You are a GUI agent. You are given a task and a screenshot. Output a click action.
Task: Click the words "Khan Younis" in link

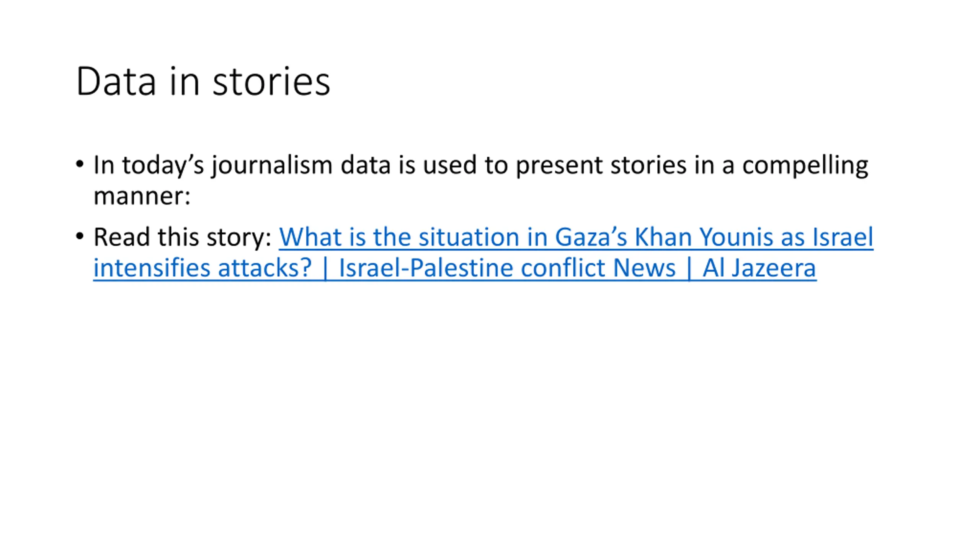704,237
